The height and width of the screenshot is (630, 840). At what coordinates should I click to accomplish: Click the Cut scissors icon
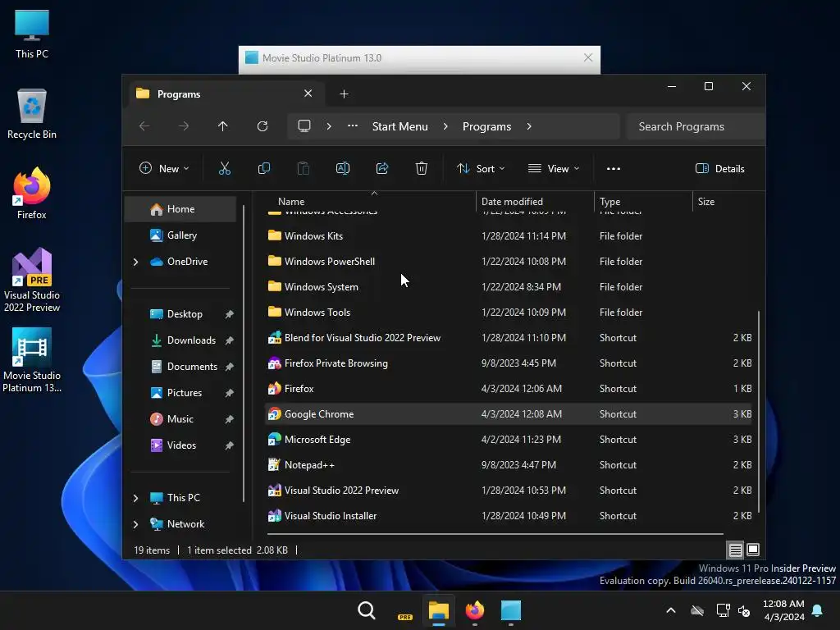pyautogui.click(x=225, y=169)
